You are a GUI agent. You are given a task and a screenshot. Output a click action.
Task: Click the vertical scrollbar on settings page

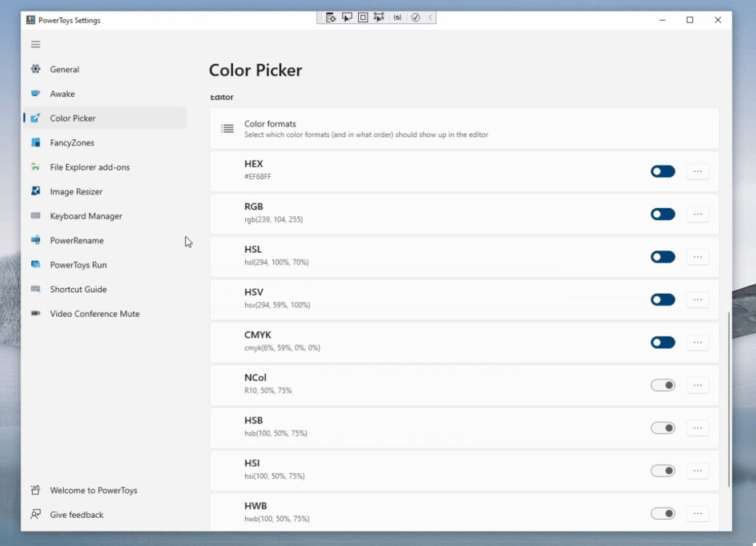[x=728, y=398]
